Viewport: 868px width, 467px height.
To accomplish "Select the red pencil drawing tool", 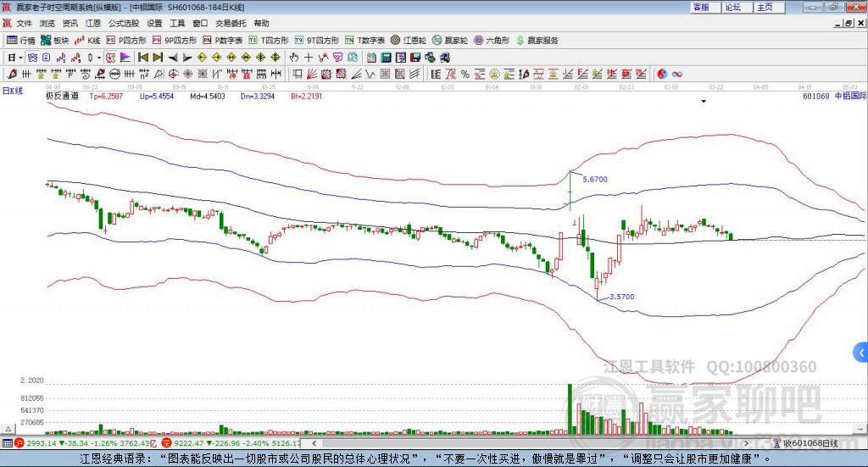I will pyautogui.click(x=12, y=74).
